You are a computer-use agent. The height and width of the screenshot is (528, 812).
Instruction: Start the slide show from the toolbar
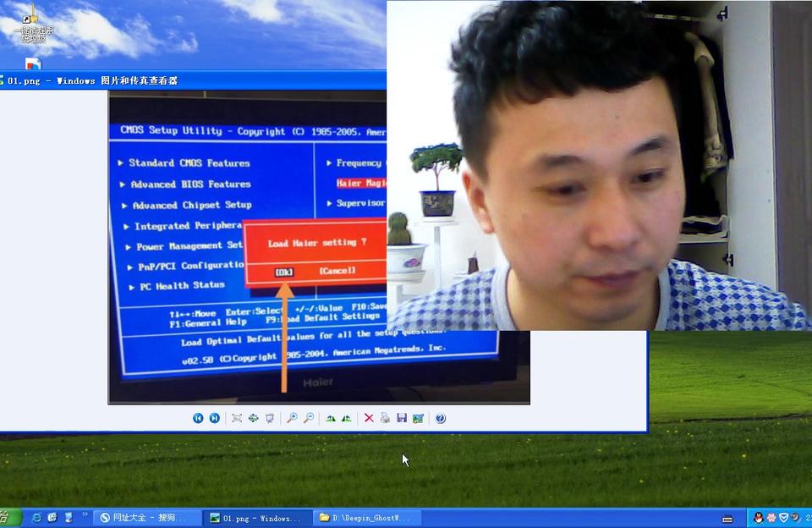click(x=270, y=418)
